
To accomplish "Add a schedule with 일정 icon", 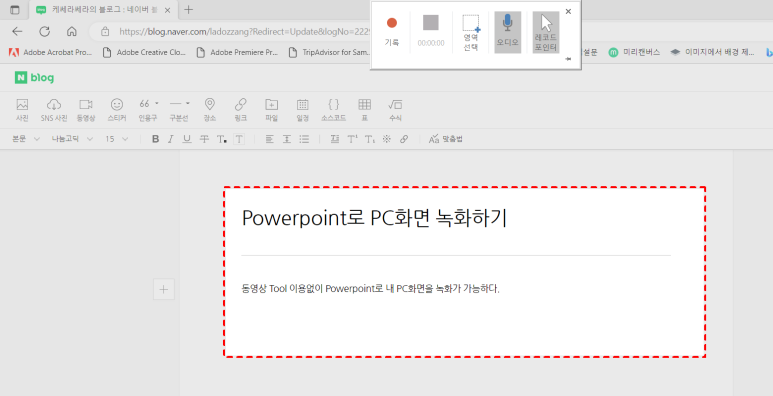I will tap(303, 109).
